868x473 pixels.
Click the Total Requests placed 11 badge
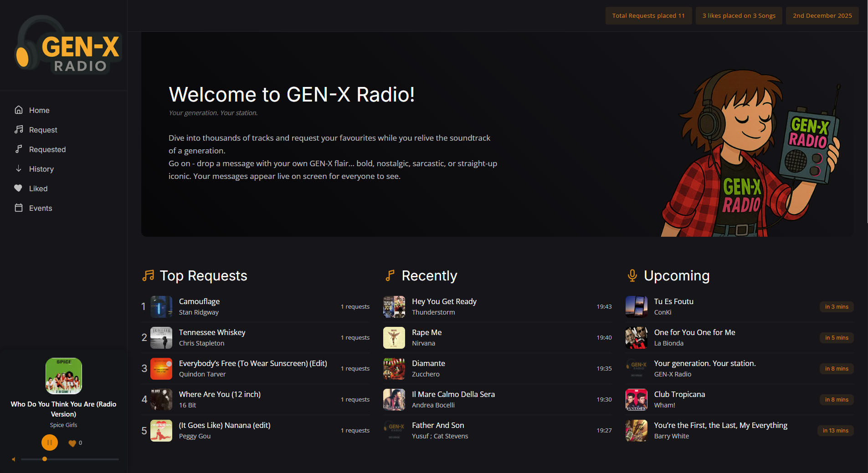pyautogui.click(x=648, y=15)
